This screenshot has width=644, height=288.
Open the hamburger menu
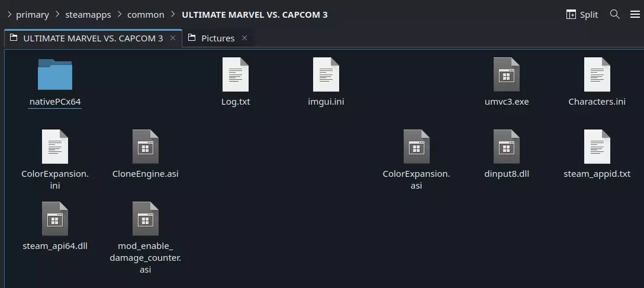tap(635, 14)
